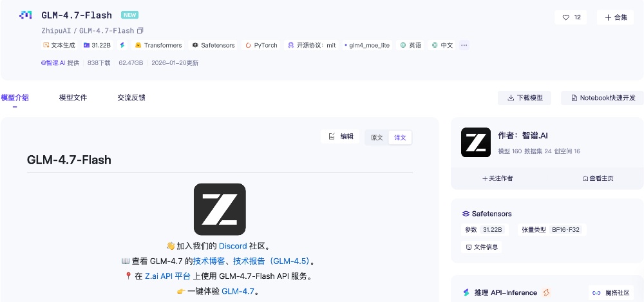Show original text with 原文 toggle
644x302 pixels.
pyautogui.click(x=377, y=138)
